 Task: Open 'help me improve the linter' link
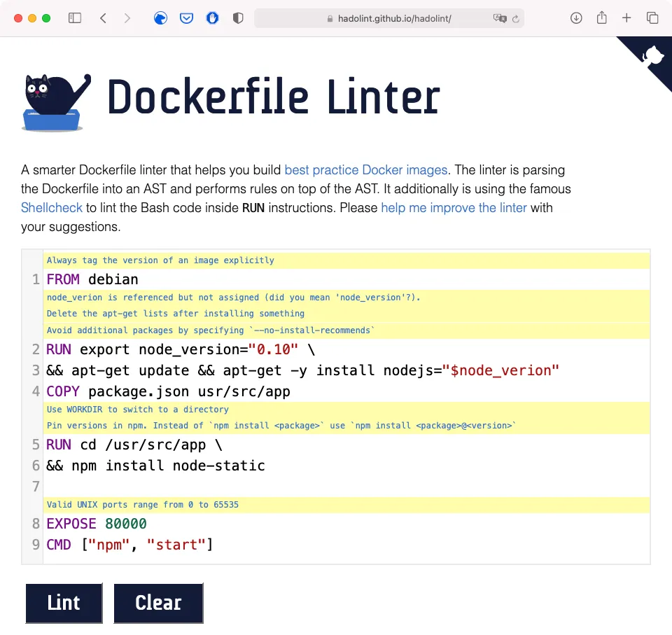pyautogui.click(x=454, y=207)
